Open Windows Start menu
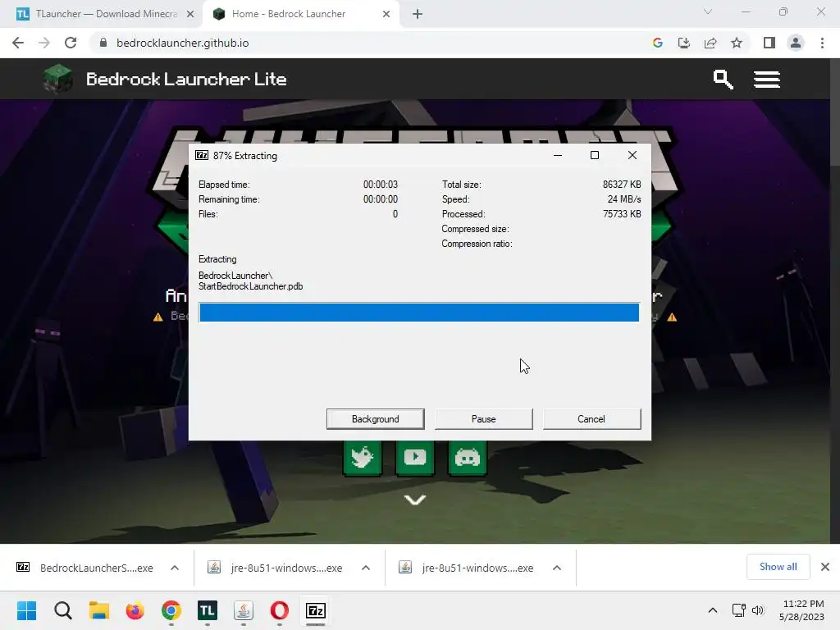 tap(27, 610)
